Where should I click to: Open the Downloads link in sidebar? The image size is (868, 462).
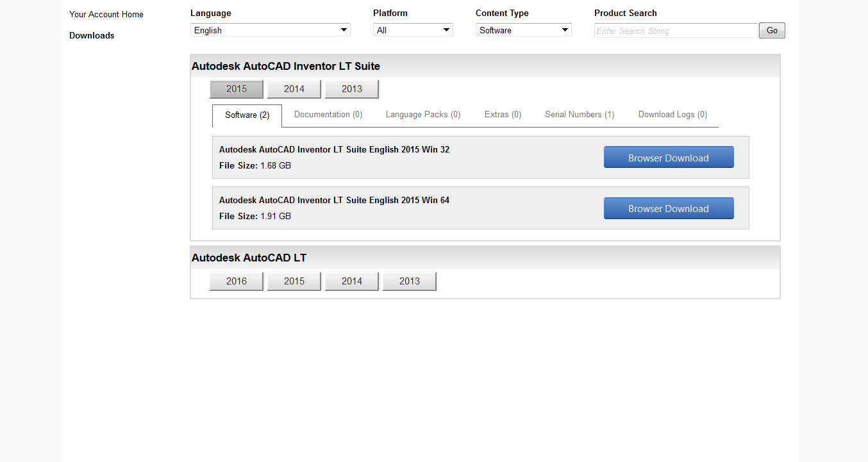point(92,35)
